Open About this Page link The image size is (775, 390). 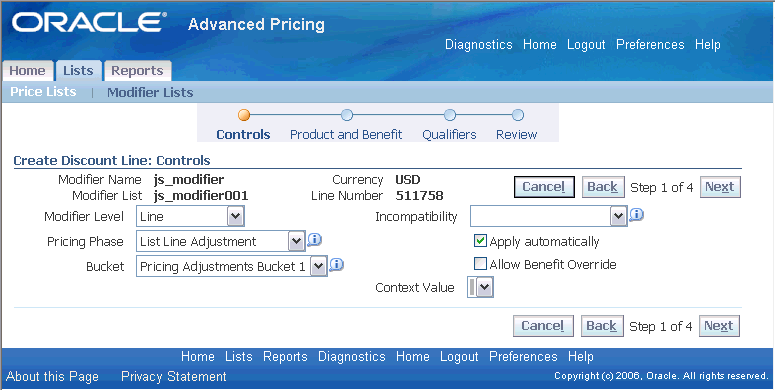pyautogui.click(x=52, y=377)
